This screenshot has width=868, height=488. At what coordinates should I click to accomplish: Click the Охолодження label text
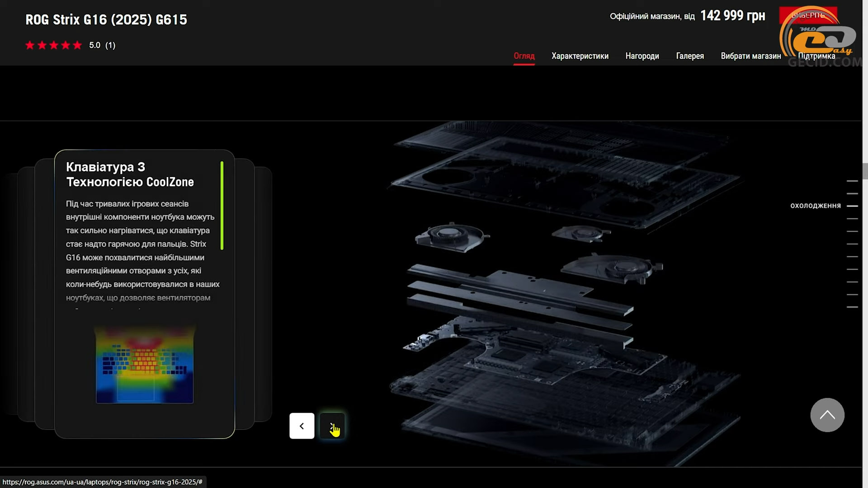(x=816, y=206)
